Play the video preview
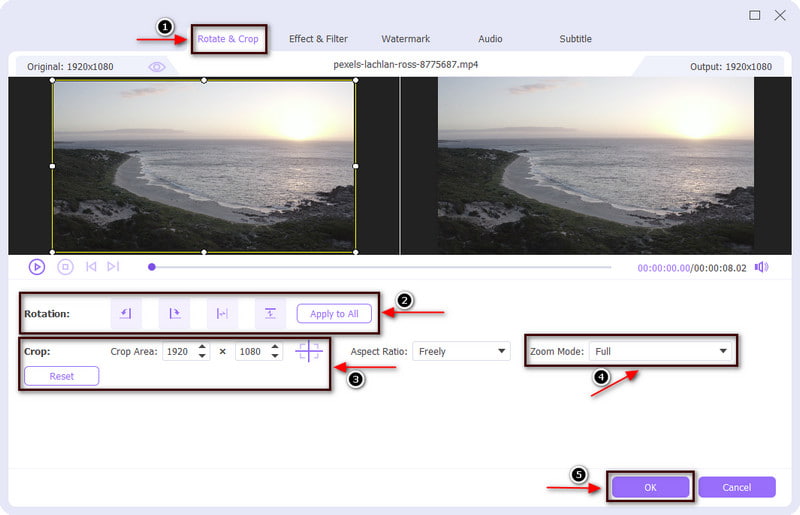800x515 pixels. click(x=37, y=267)
